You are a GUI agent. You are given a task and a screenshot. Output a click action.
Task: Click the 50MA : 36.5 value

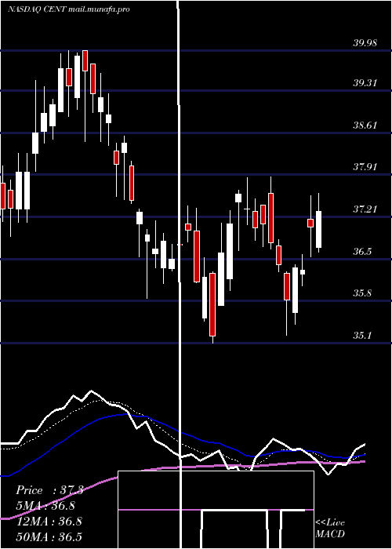pyautogui.click(x=49, y=536)
